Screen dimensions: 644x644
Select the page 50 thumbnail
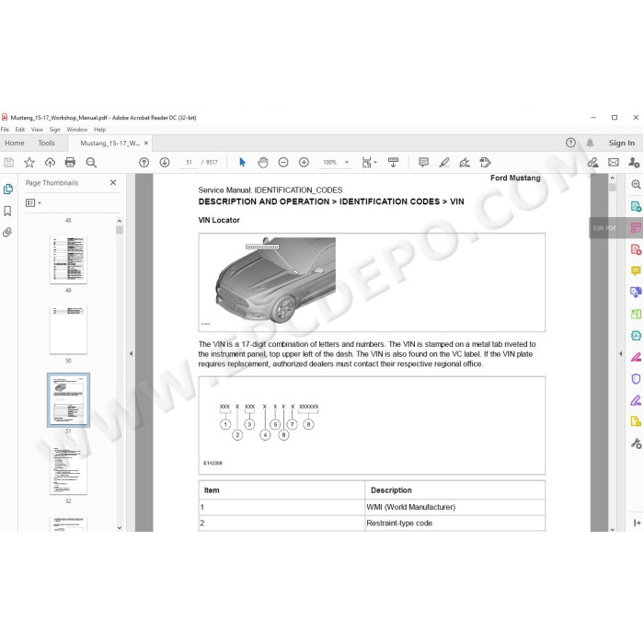point(68,329)
